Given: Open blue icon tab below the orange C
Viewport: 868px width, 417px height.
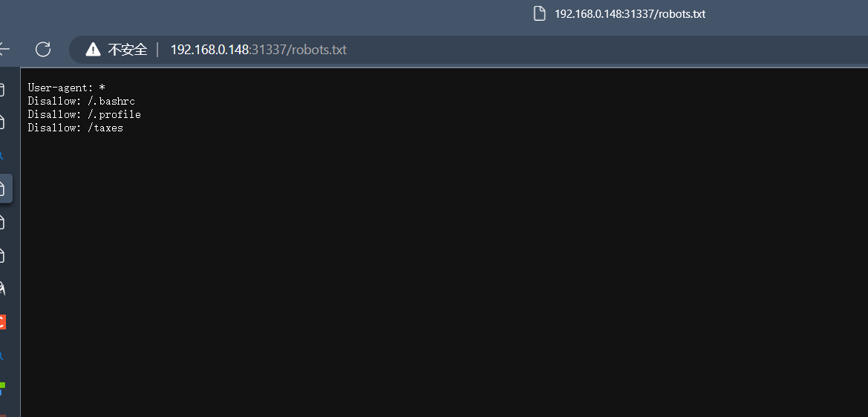Looking at the screenshot, I should point(1,355).
